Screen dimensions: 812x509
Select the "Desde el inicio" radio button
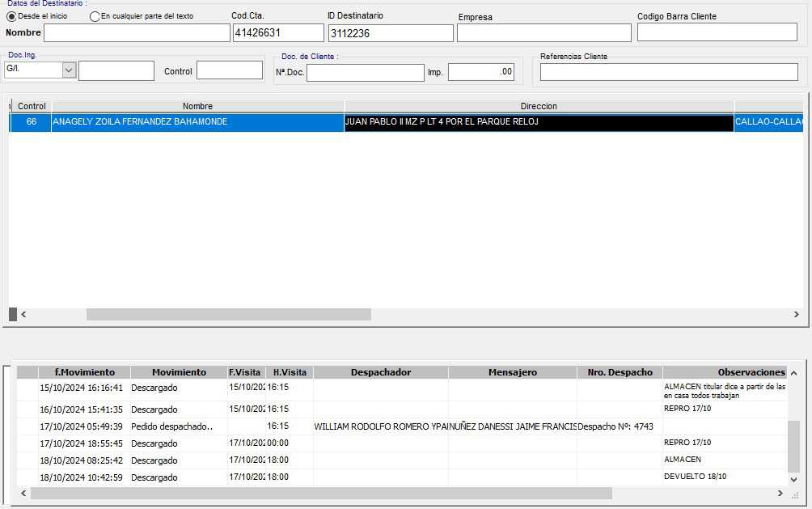11,16
